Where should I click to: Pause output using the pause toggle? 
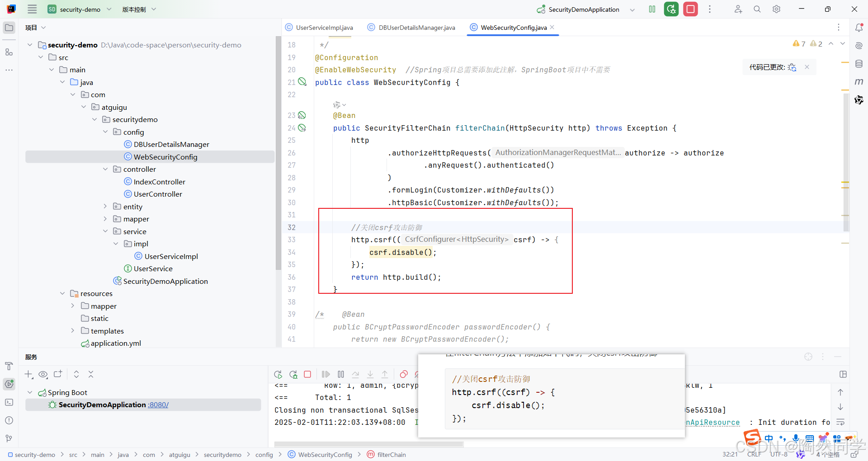[341, 374]
